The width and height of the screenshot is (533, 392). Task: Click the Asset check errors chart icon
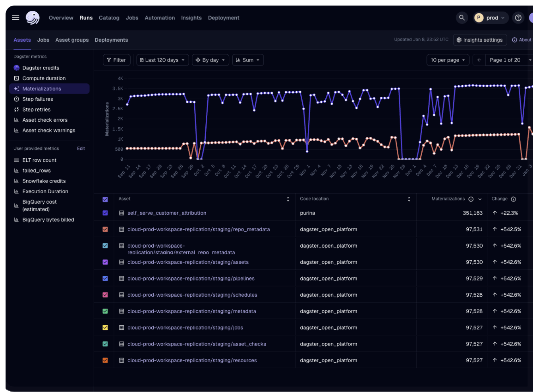17,120
